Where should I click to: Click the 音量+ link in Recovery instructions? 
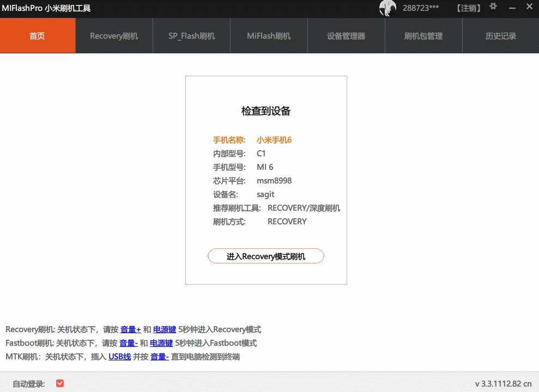pyautogui.click(x=131, y=329)
